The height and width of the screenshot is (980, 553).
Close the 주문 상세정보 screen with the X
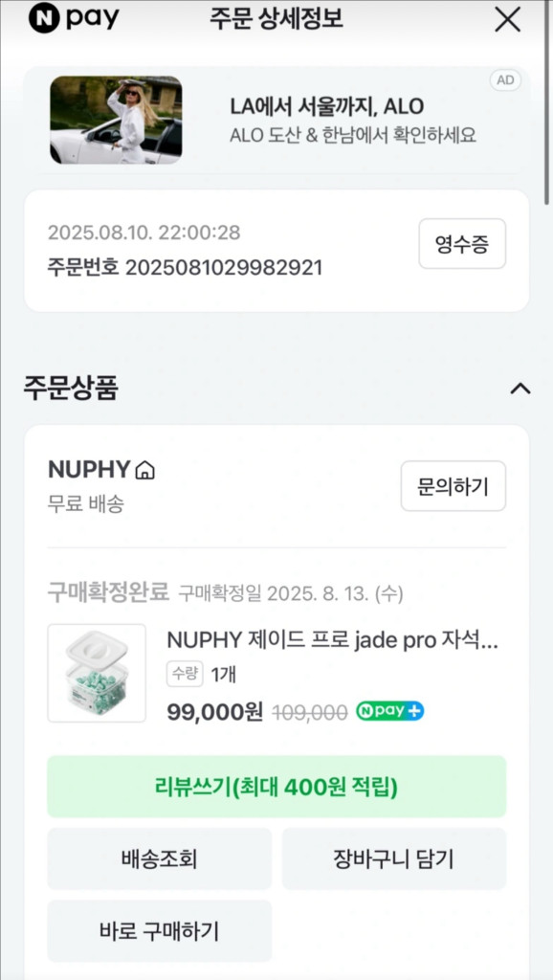coord(507,20)
